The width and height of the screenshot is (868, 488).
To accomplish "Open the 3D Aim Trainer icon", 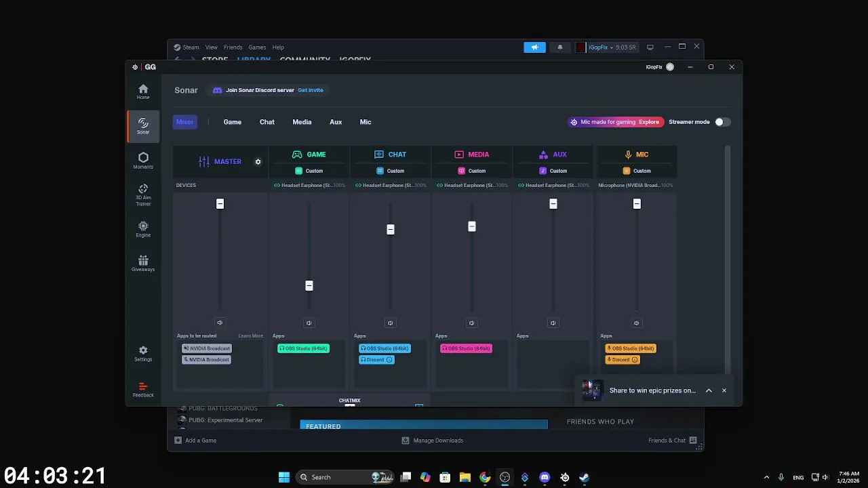I will click(143, 195).
